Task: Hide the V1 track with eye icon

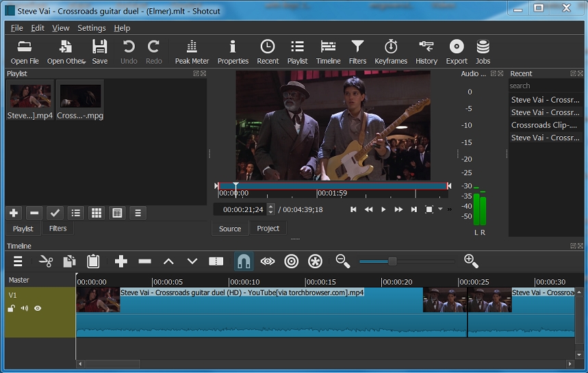Action: [x=38, y=309]
